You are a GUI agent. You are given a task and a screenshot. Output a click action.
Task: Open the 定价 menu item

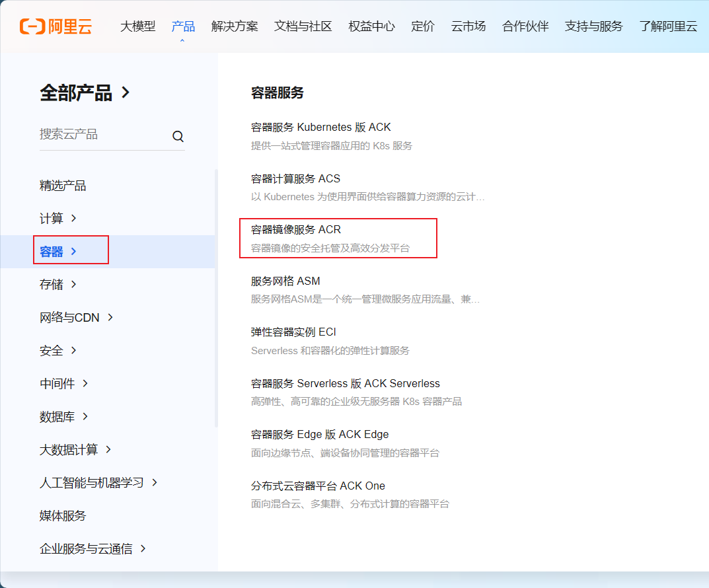[423, 26]
